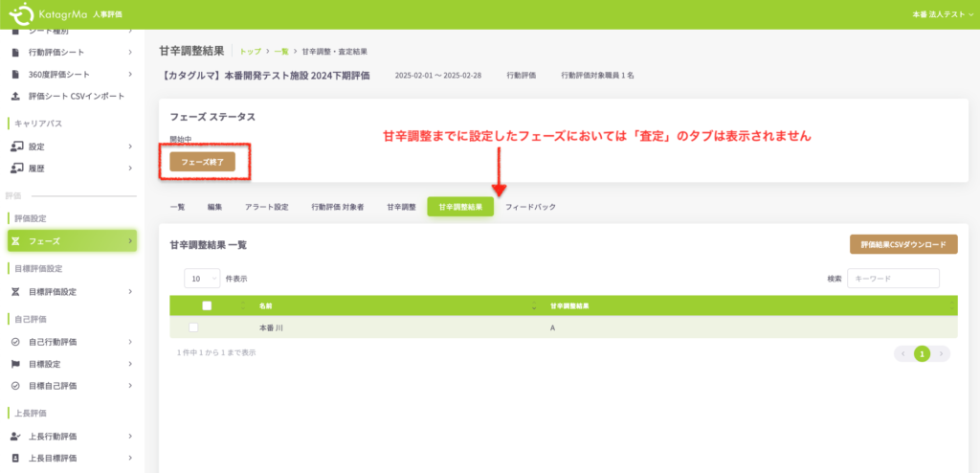Check the checkbox for 本番 川 row
This screenshot has height=473, width=980.
[194, 327]
